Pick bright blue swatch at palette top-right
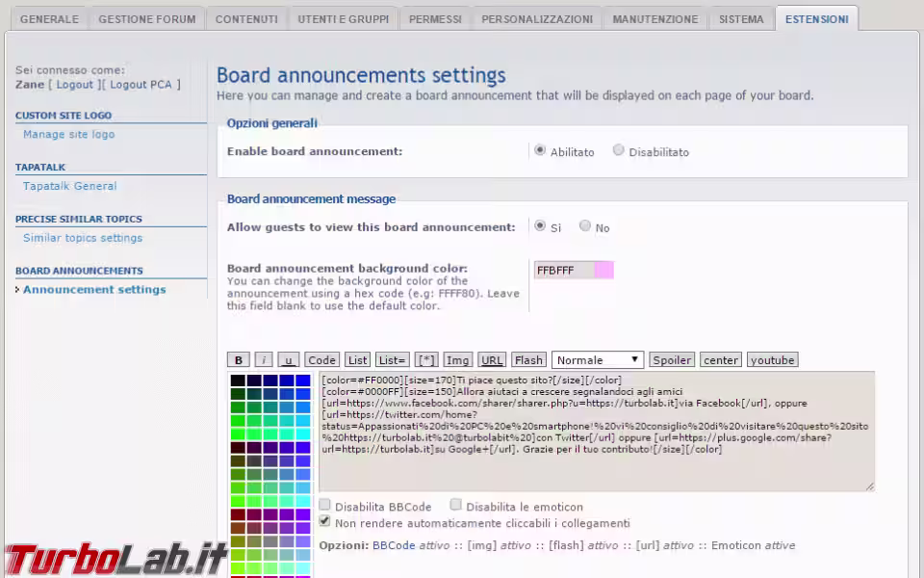 coord(303,381)
